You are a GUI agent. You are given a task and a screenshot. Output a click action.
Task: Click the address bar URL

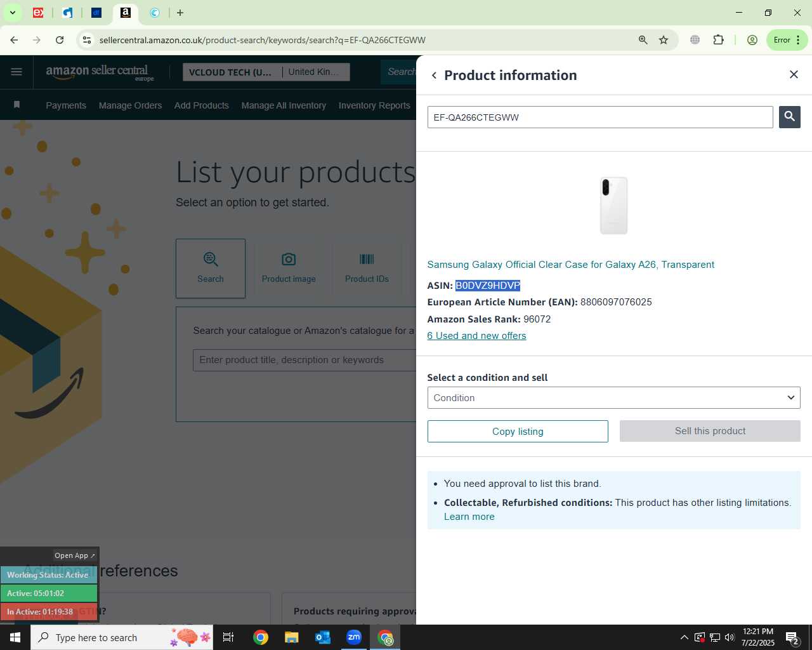(262, 40)
